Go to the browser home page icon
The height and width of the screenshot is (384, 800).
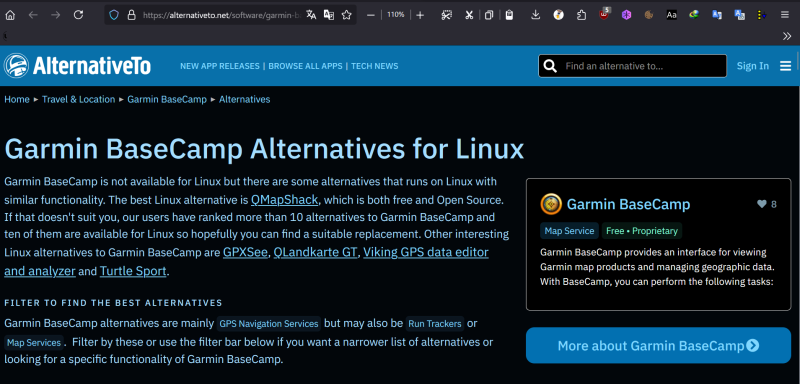(10, 15)
